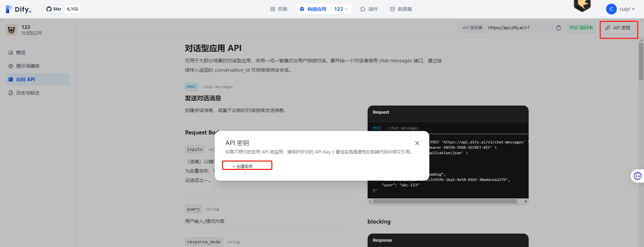Click the blocking heading
Image resolution: width=644 pixels, height=247 pixels.
(x=379, y=222)
